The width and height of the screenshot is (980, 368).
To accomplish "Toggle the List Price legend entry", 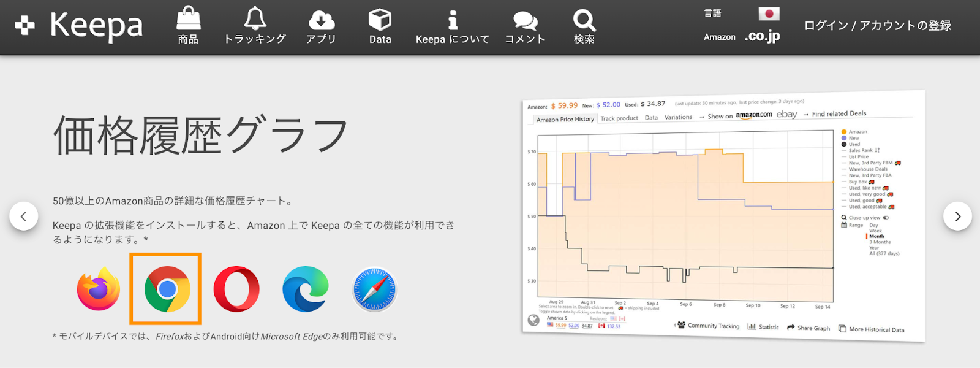I will (x=855, y=156).
